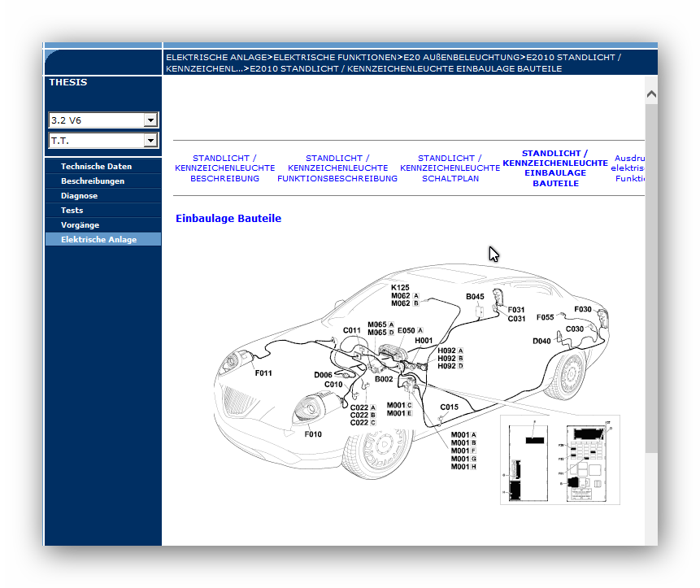Click component label B045 on diagram
Screen dimensions: 700x588
pyautogui.click(x=475, y=297)
